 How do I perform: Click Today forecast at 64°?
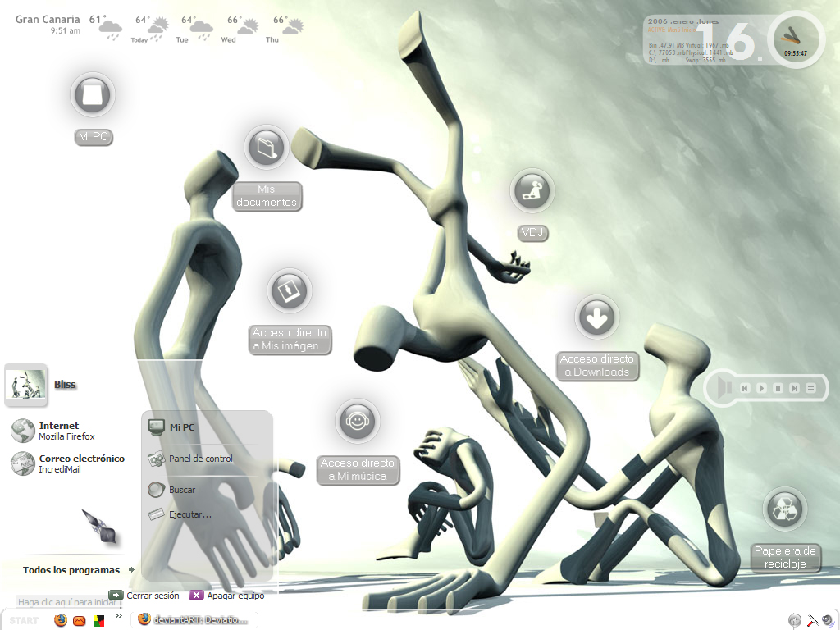coord(149,29)
